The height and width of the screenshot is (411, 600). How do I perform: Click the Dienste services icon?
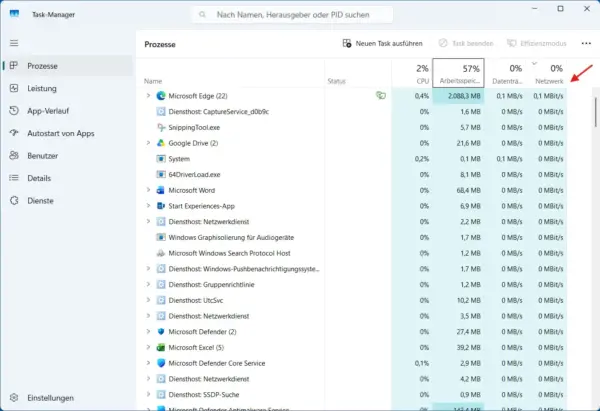14,201
